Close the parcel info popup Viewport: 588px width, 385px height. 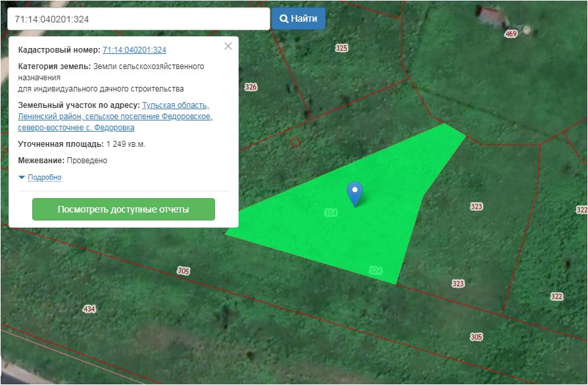coord(228,46)
